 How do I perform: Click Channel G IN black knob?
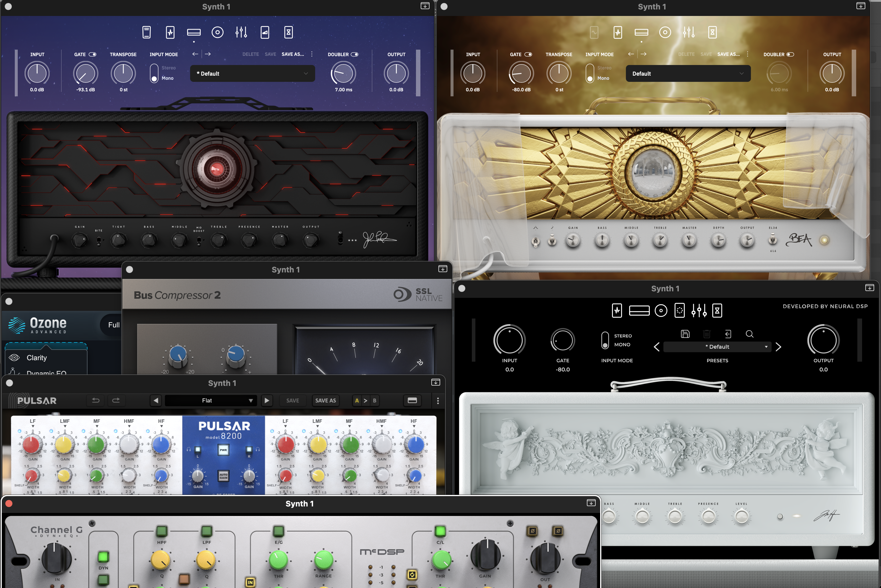pyautogui.click(x=56, y=558)
